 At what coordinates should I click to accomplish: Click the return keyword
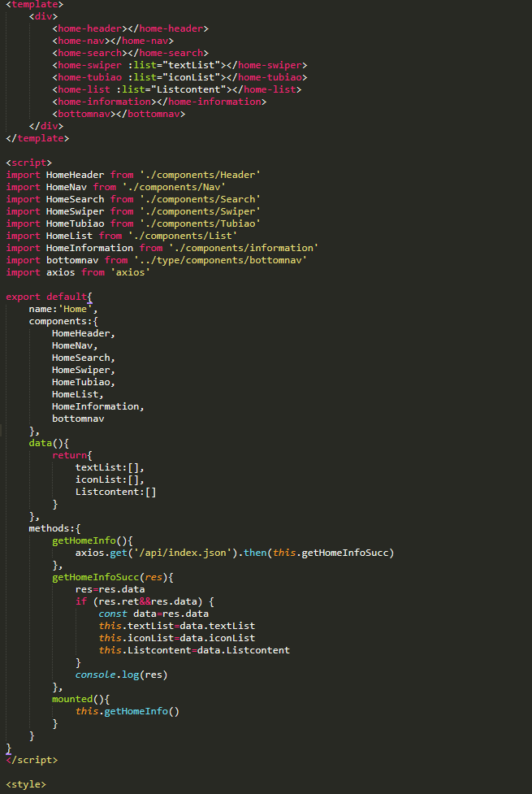69,455
